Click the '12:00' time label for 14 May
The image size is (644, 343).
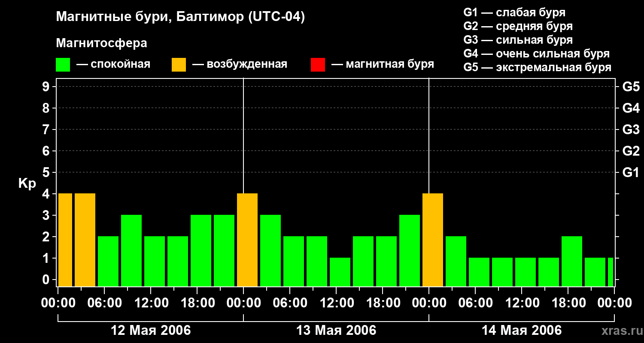[x=522, y=303]
